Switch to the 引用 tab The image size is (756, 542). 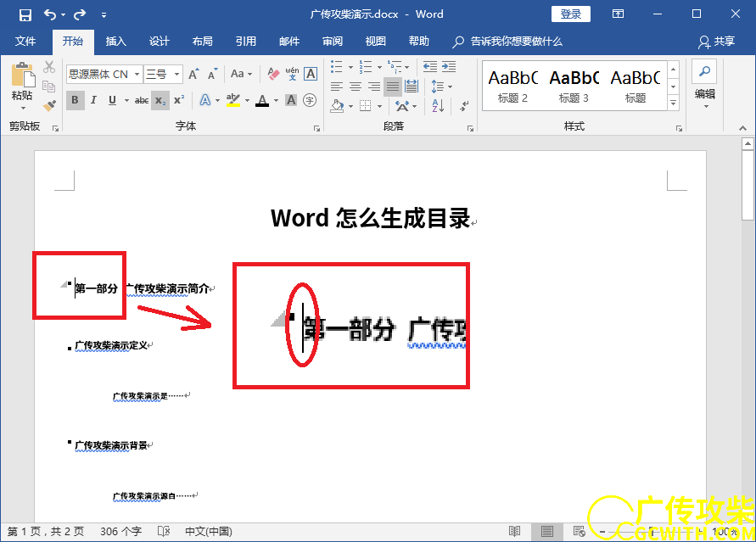[246, 42]
